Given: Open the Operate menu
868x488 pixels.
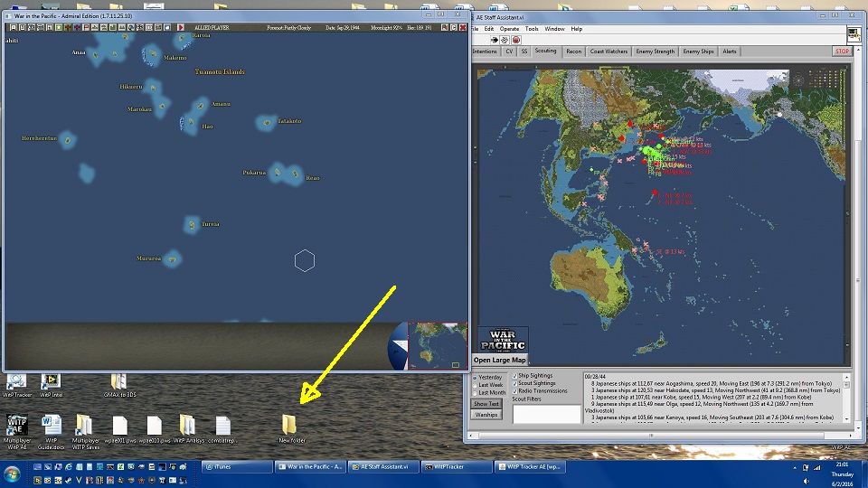Looking at the screenshot, I should coord(509,29).
